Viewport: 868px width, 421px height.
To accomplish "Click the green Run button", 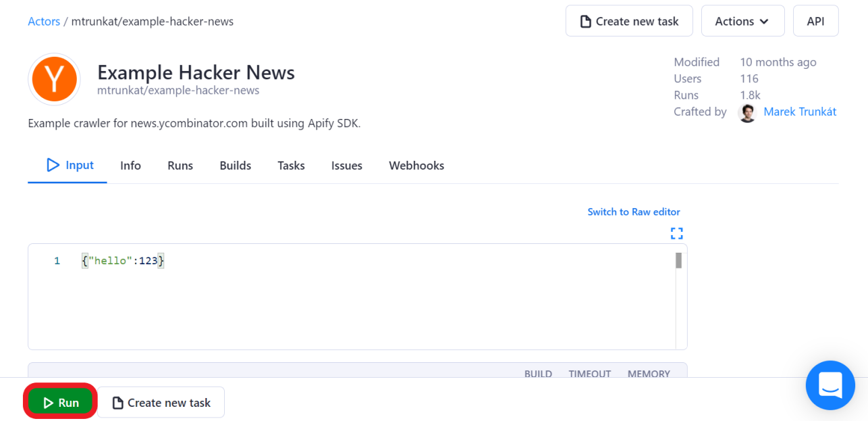I will [60, 403].
